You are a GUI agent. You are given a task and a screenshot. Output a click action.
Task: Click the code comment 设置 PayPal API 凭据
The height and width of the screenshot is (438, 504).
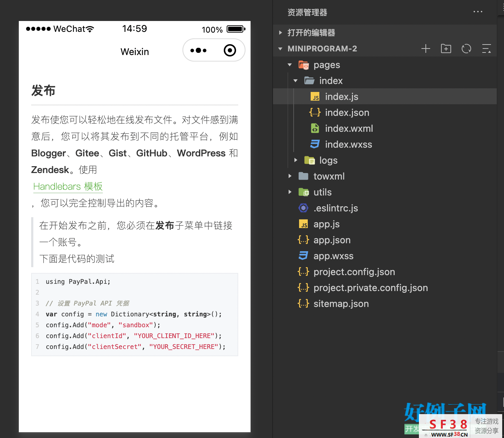(x=88, y=303)
